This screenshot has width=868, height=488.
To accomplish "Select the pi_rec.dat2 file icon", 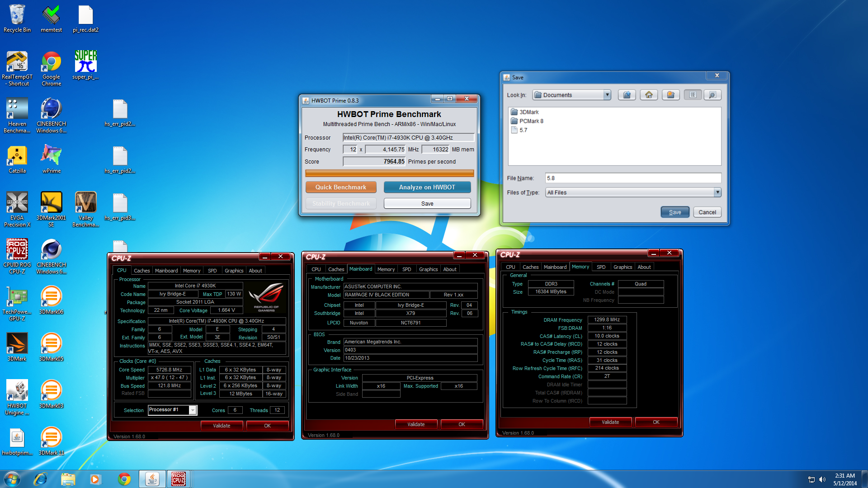I will click(x=85, y=19).
